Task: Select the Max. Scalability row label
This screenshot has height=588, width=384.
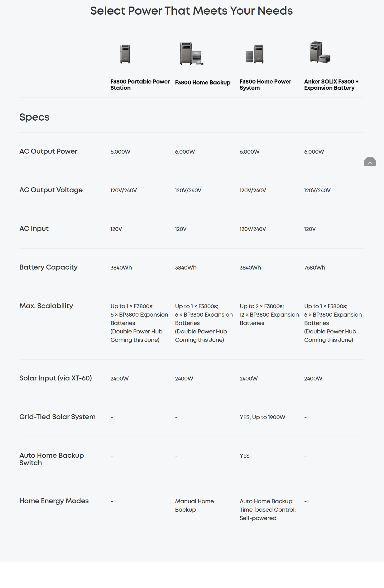Action: (x=46, y=306)
